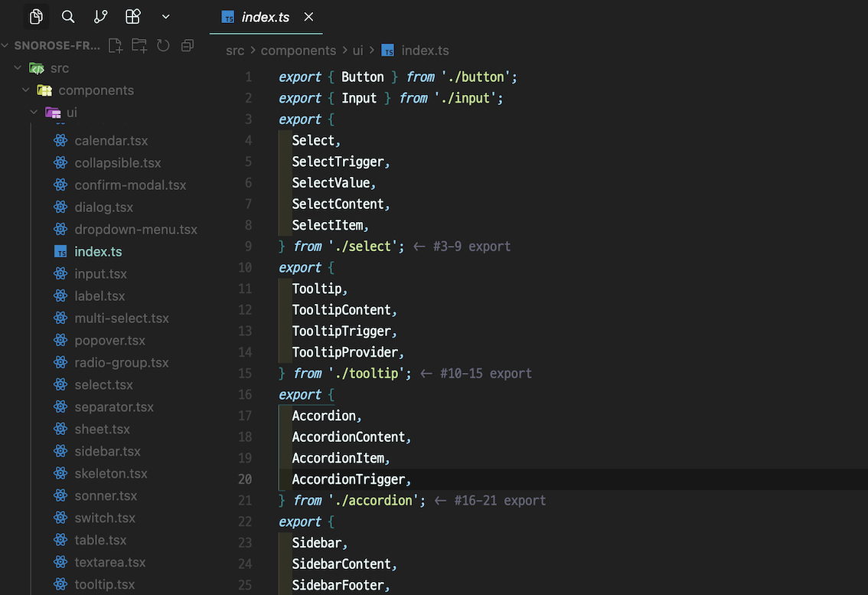The width and height of the screenshot is (868, 595).
Task: Open dropdown-menu.tsx in the file tree
Action: pyautogui.click(x=135, y=230)
